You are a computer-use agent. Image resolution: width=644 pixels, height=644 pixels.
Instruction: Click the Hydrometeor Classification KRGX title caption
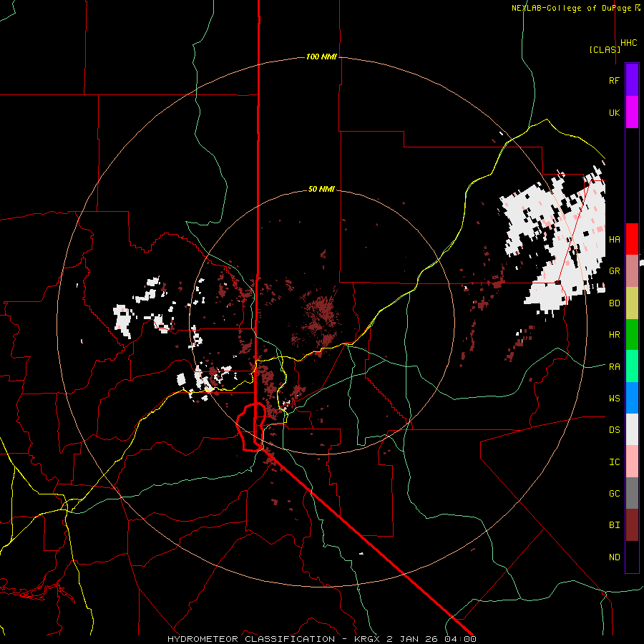pyautogui.click(x=321, y=639)
